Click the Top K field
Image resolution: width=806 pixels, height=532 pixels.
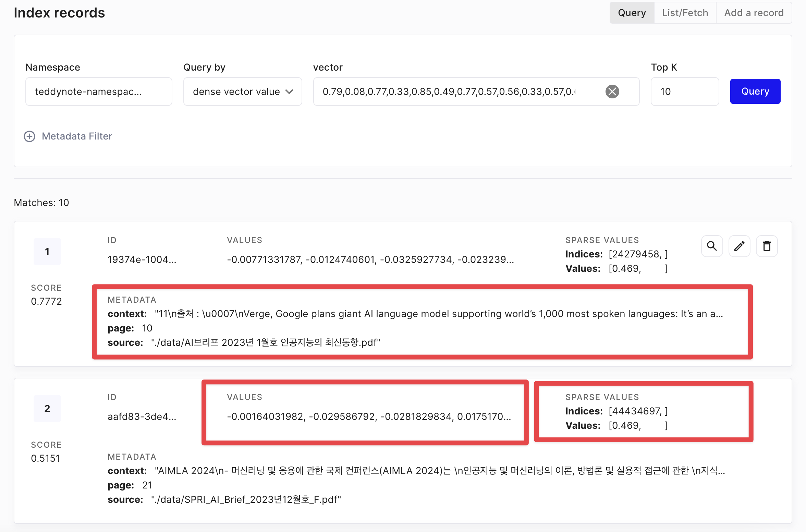[684, 92]
